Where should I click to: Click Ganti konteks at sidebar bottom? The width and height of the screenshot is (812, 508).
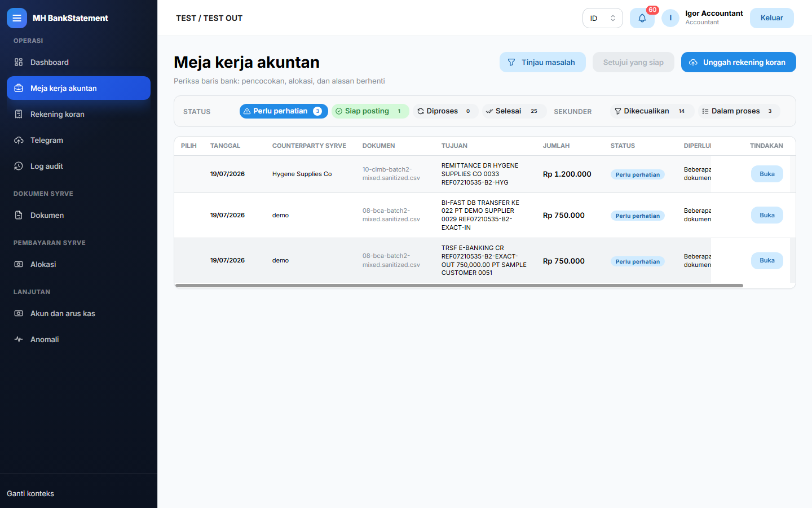30,493
